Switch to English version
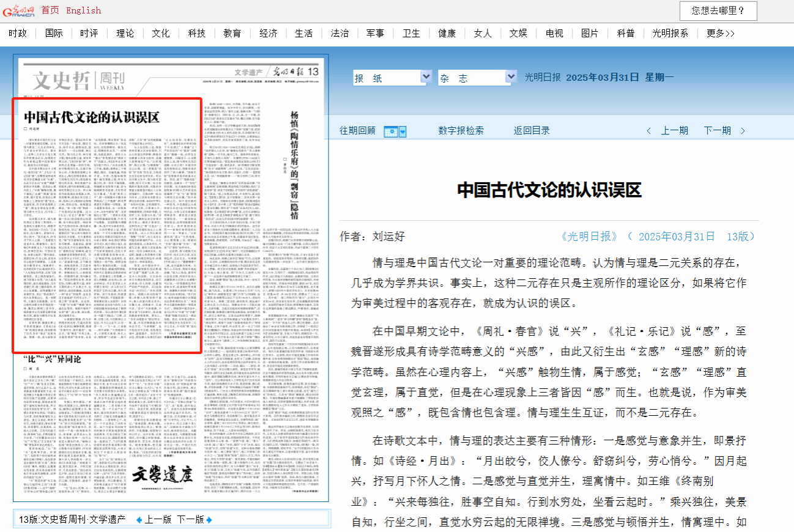The height and width of the screenshot is (532, 794). (x=83, y=10)
